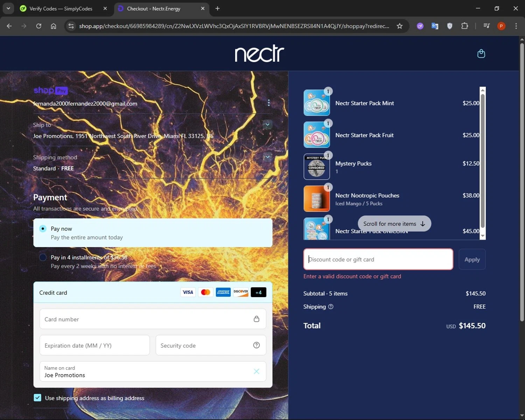Click the Visa card icon
The image size is (525, 420).
[x=188, y=292]
